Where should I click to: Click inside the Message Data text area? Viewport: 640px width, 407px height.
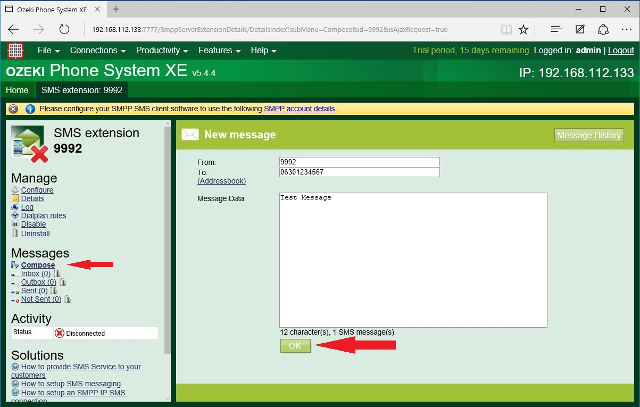413,260
